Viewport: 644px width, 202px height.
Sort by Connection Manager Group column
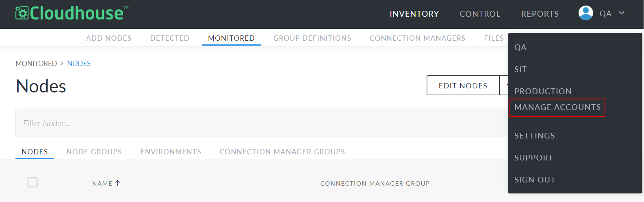click(375, 183)
